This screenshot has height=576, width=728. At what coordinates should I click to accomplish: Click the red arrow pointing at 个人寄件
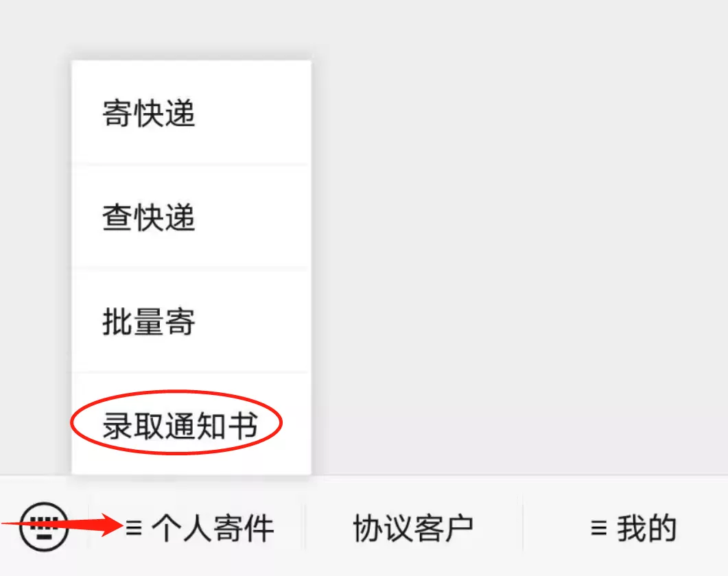(x=62, y=525)
